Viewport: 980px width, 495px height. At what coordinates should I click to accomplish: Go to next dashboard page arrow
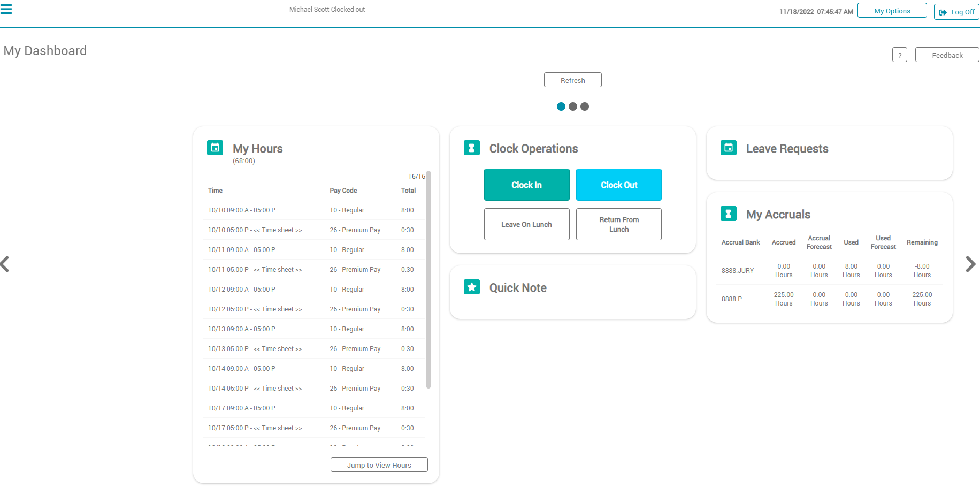point(970,264)
